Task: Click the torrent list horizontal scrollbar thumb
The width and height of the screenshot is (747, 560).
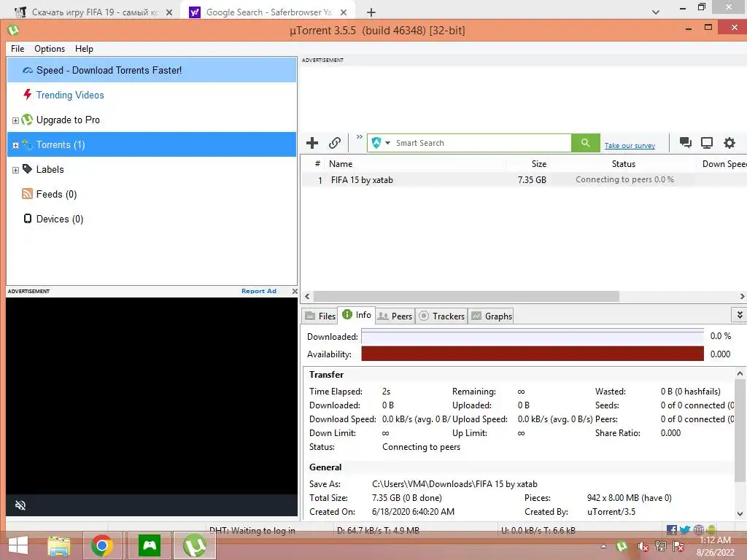Action: pos(466,296)
